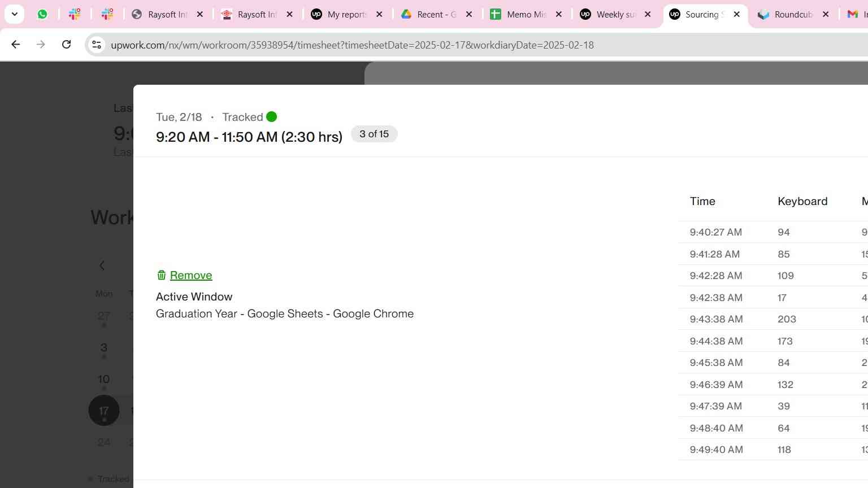Click the Keyboard column header
This screenshot has width=868, height=488.
point(802,201)
